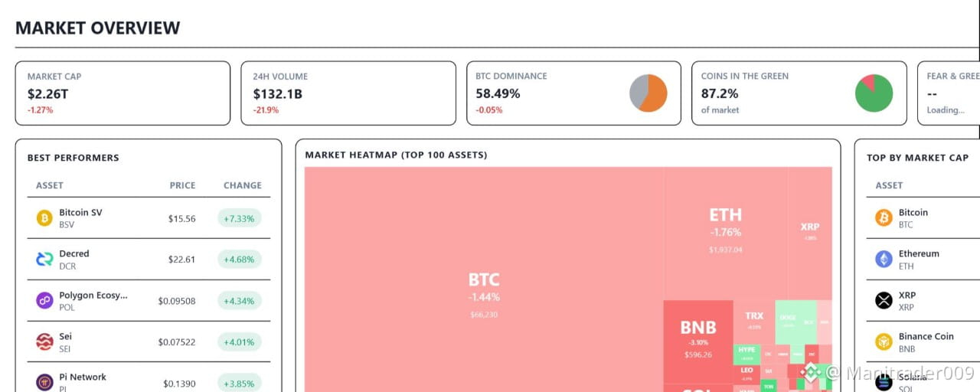Click the Bitcoin SV coin icon

click(x=44, y=218)
